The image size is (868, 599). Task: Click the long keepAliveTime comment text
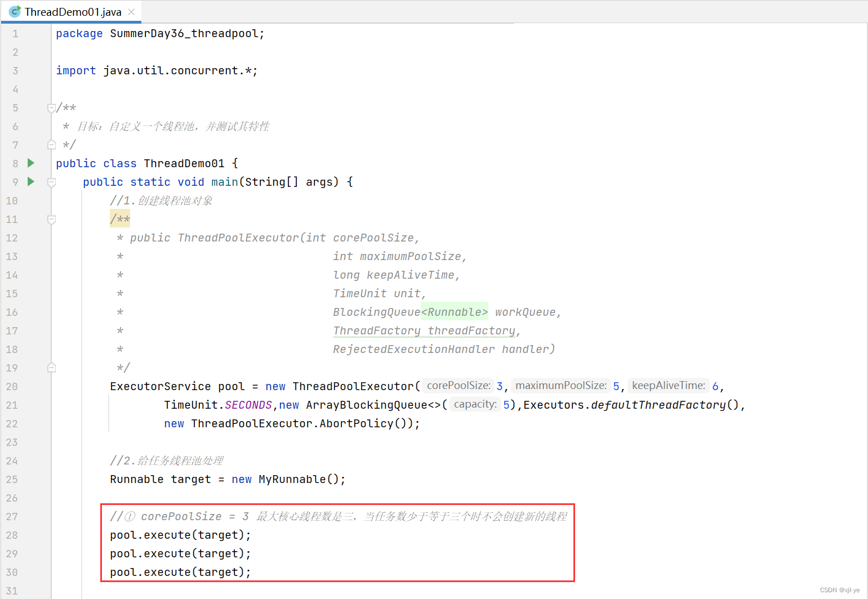397,275
